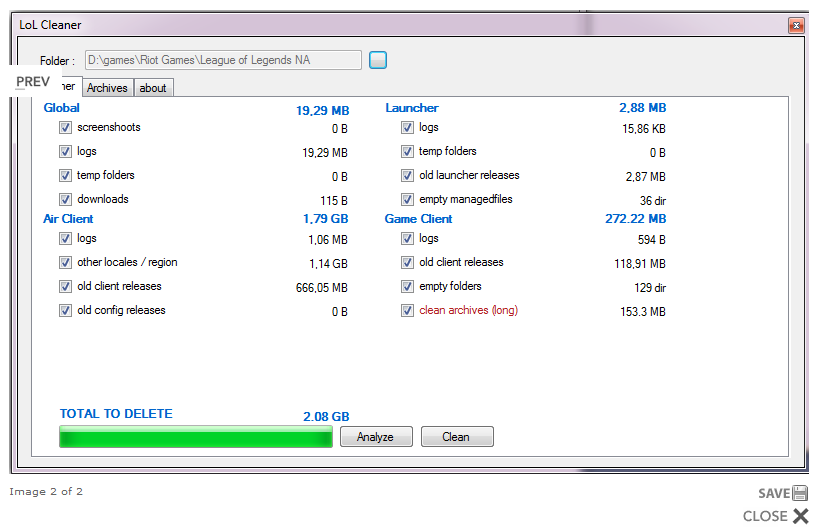
Task: Click the TOTAL TO DELETE label
Action: (116, 414)
